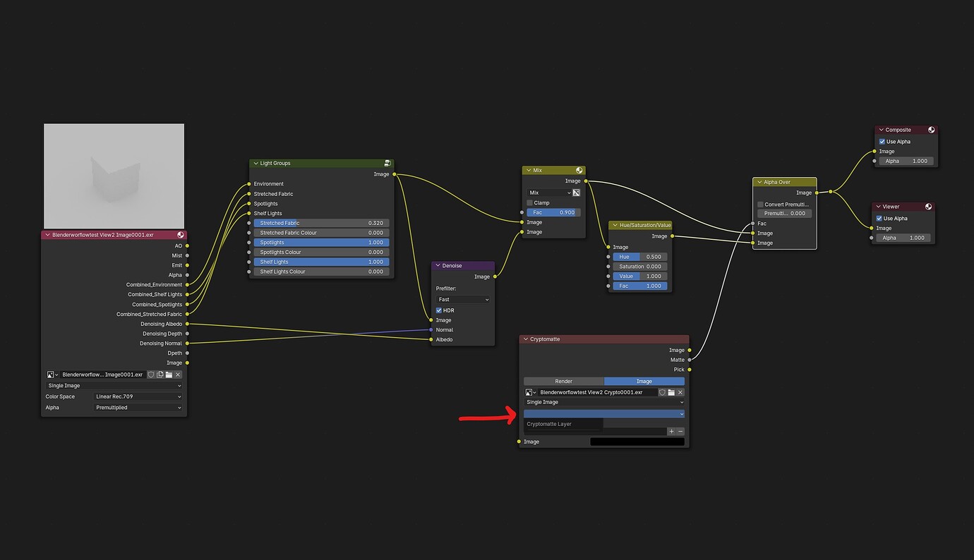This screenshot has width=974, height=560.
Task: Unlink the Image0001.exr image datablock
Action: click(x=179, y=375)
